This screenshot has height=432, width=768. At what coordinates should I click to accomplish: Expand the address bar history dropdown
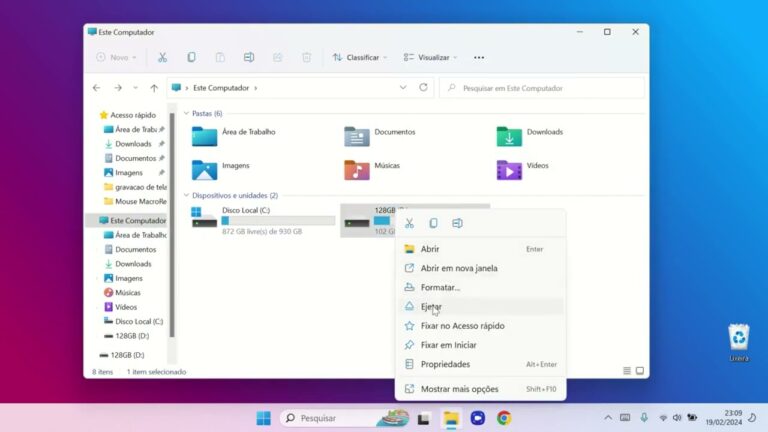click(x=403, y=88)
